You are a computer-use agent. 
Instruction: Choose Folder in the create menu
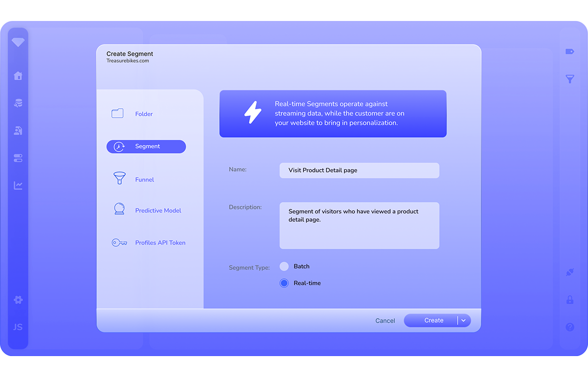coord(144,114)
